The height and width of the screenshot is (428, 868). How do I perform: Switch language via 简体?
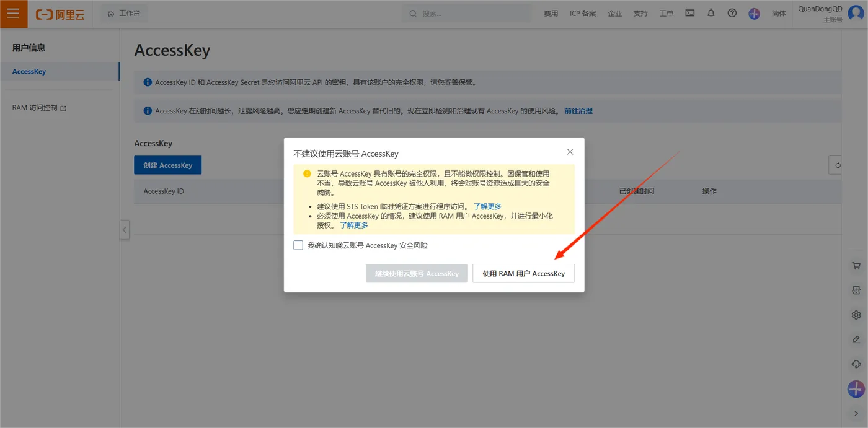click(x=779, y=14)
